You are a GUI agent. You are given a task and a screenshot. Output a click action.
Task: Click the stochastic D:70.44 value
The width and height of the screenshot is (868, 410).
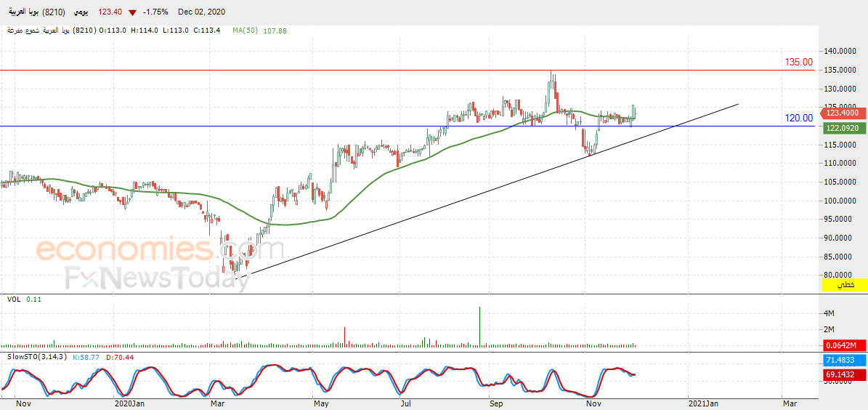[x=119, y=358]
